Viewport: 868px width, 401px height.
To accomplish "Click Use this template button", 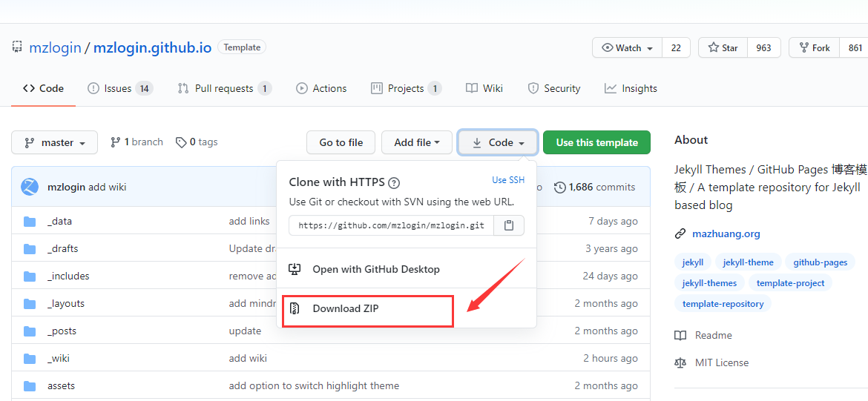I will tap(596, 143).
